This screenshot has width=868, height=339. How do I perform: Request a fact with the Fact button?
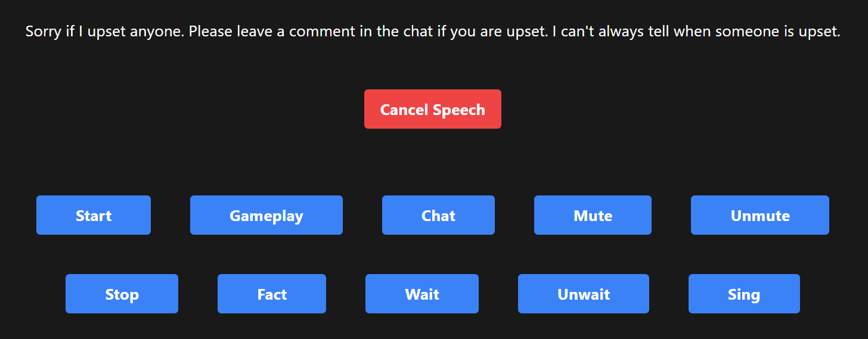coord(271,294)
